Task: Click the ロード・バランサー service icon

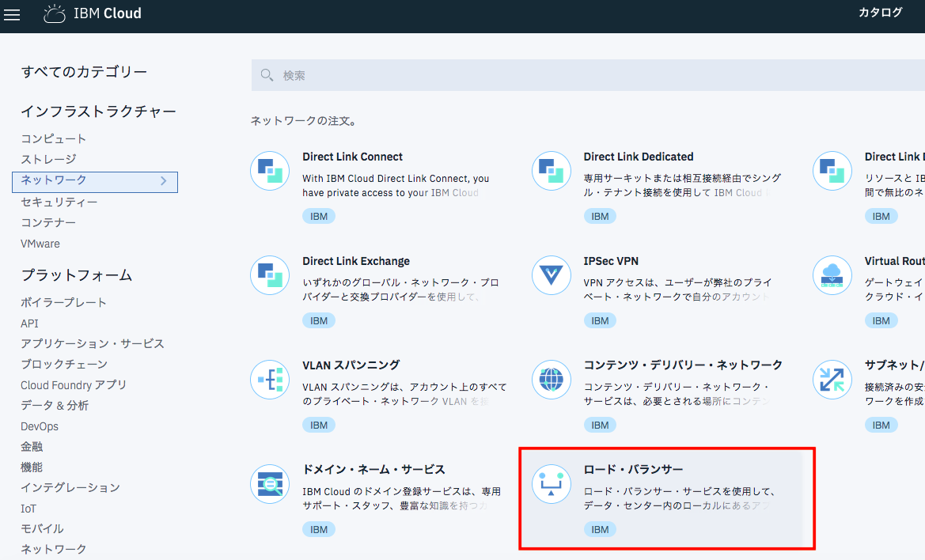Action: tap(551, 484)
